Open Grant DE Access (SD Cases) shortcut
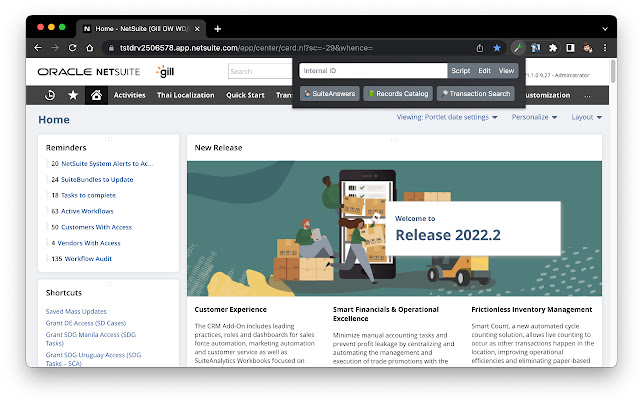This screenshot has width=640, height=400. pyautogui.click(x=86, y=323)
